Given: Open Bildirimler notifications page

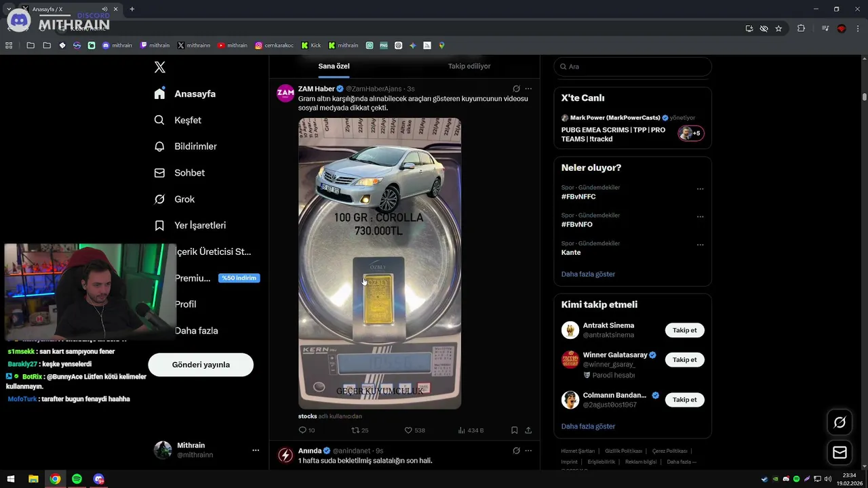Looking at the screenshot, I should click(185, 146).
